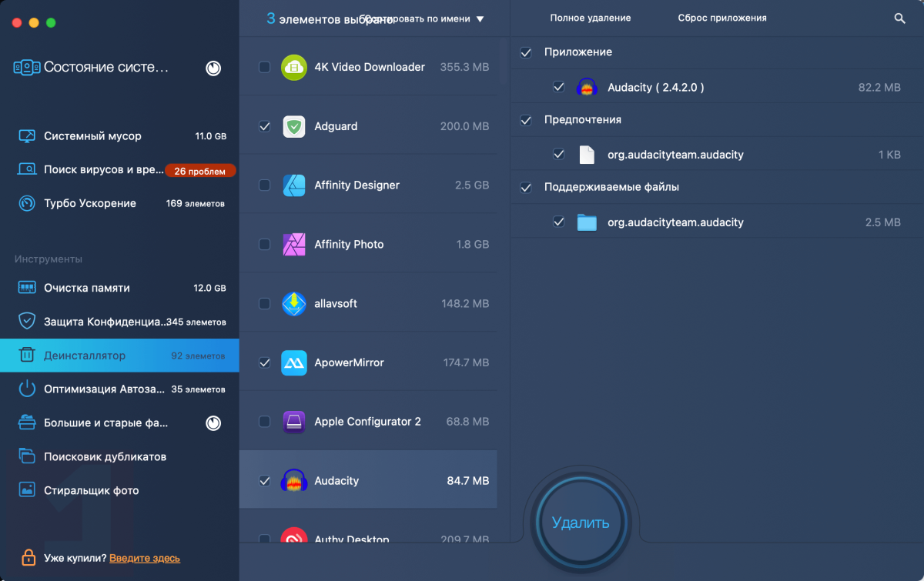Click the System Junk monitor icon
Image resolution: width=924 pixels, height=581 pixels.
coord(27,136)
